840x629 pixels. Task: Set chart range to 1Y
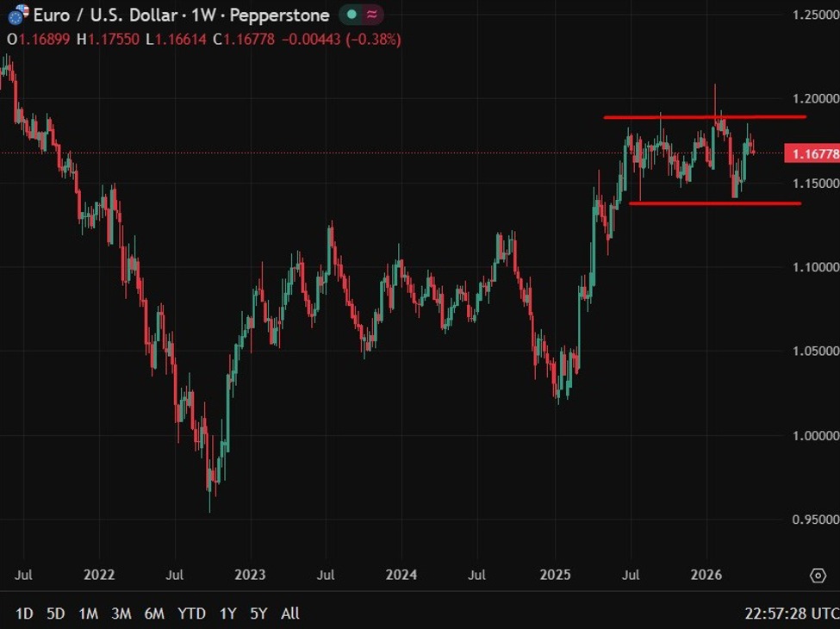click(227, 613)
